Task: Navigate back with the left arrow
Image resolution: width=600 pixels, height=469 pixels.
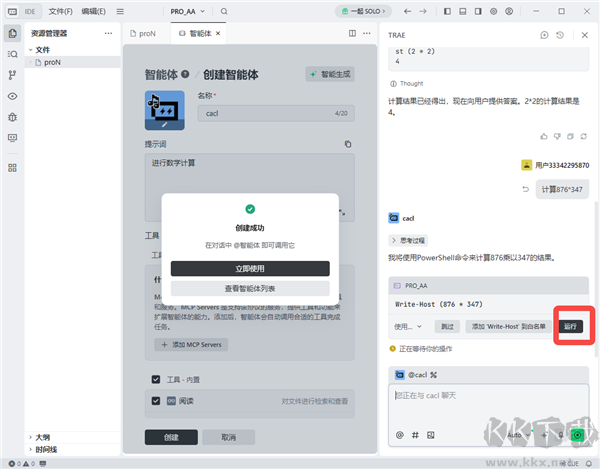Action: tap(408, 11)
